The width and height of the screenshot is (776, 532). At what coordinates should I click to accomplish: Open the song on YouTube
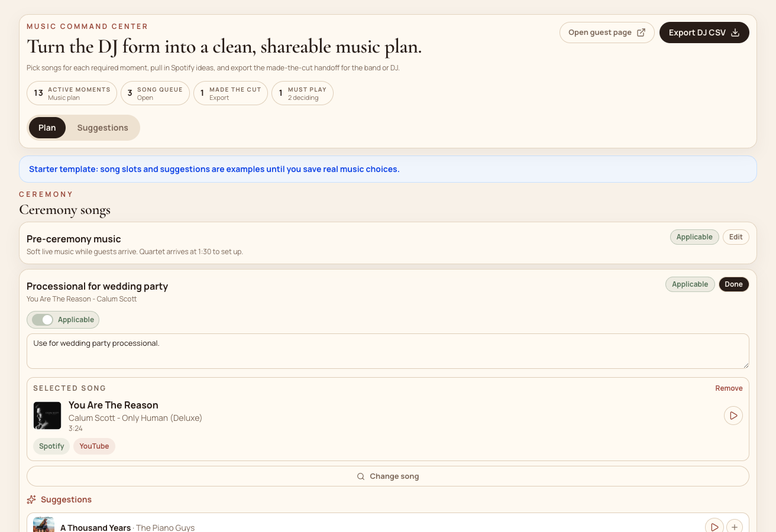pos(95,446)
